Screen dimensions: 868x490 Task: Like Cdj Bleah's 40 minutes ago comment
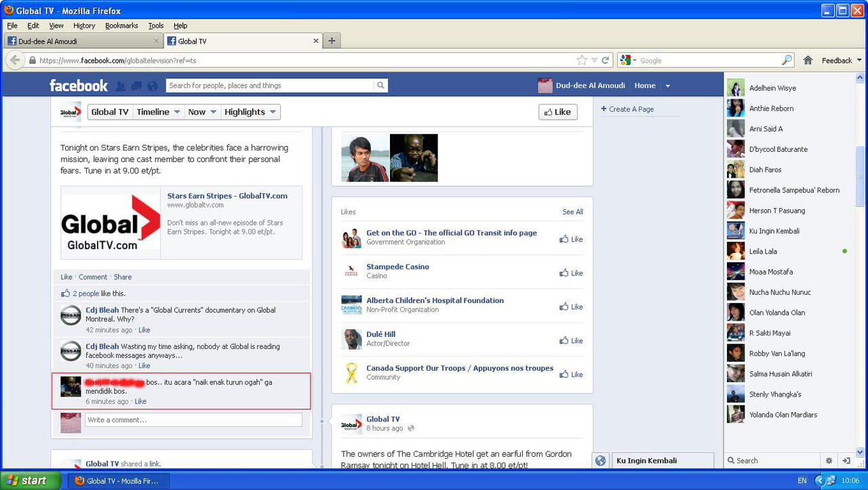[144, 366]
